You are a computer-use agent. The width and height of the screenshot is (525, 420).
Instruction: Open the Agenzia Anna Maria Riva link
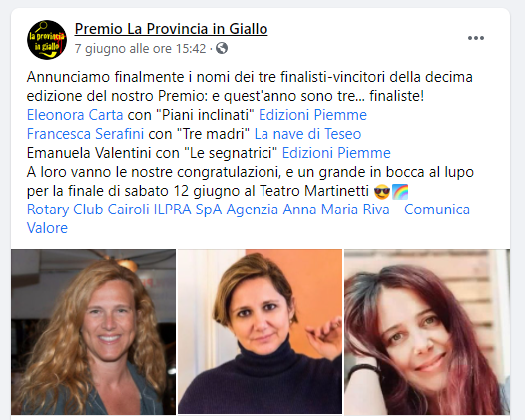pyautogui.click(x=308, y=210)
